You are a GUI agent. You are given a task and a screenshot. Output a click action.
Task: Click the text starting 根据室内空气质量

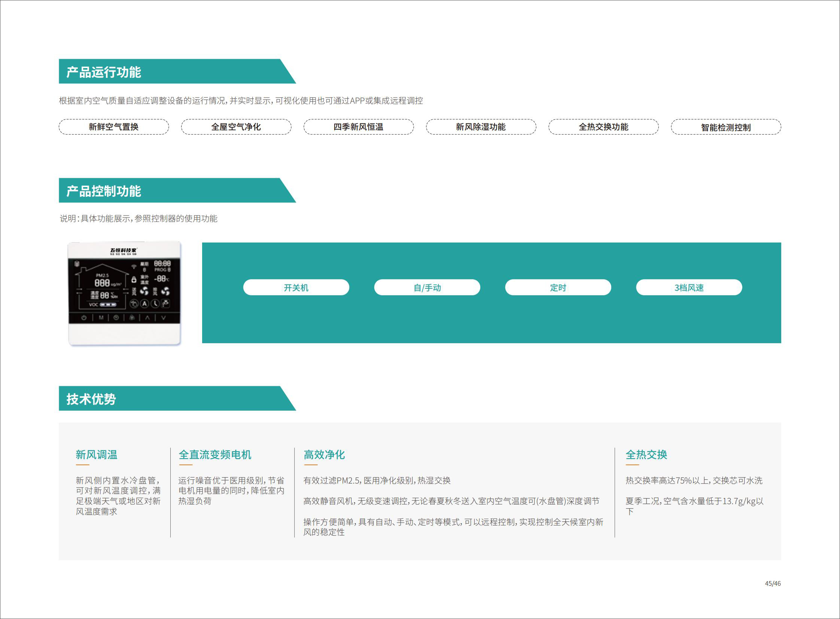pyautogui.click(x=241, y=100)
